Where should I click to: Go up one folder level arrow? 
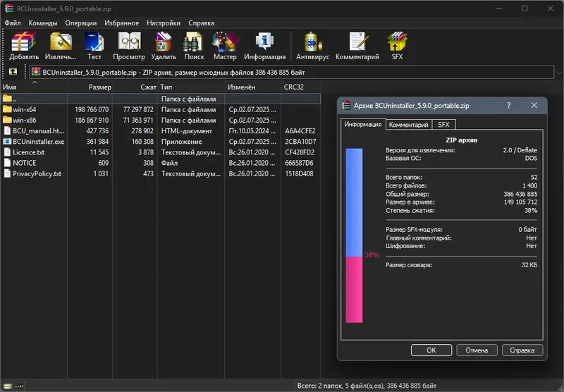click(13, 72)
